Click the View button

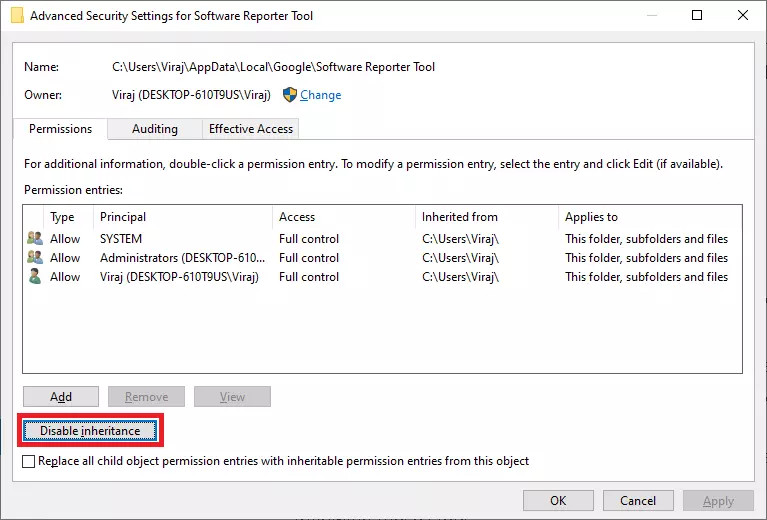pos(232,397)
